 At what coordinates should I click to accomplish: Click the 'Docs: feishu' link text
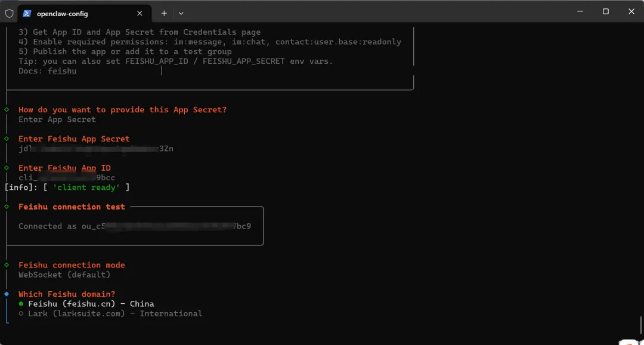[48, 71]
